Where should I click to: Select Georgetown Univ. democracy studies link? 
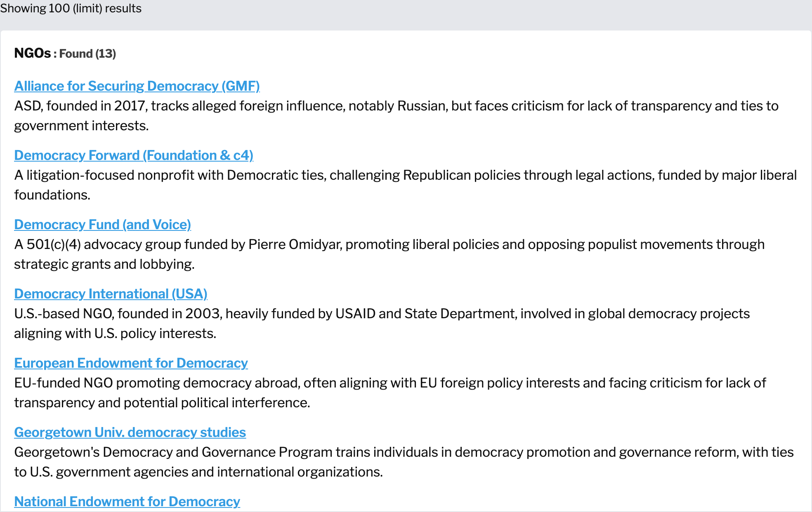(x=130, y=432)
